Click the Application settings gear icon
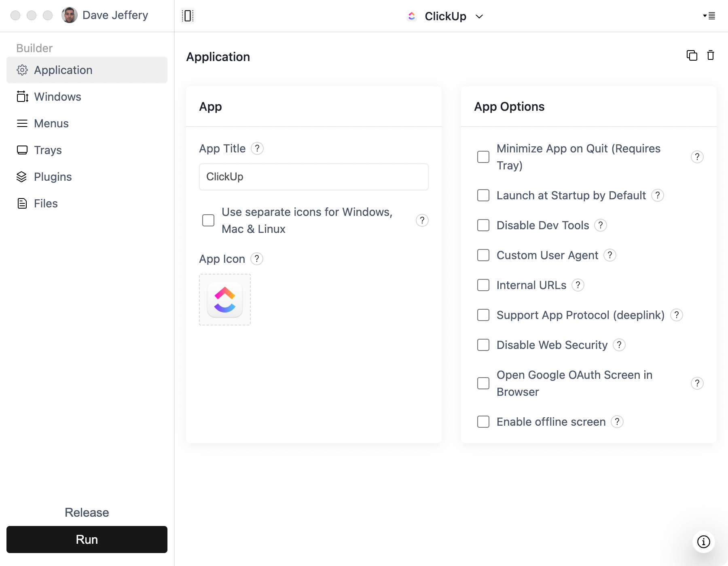This screenshot has width=728, height=566. [22, 70]
